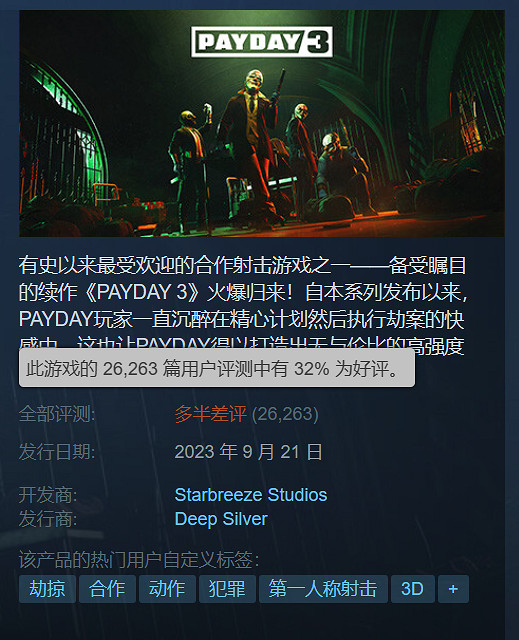Open the 动作 tag
The width and height of the screenshot is (519, 640).
tap(167, 589)
